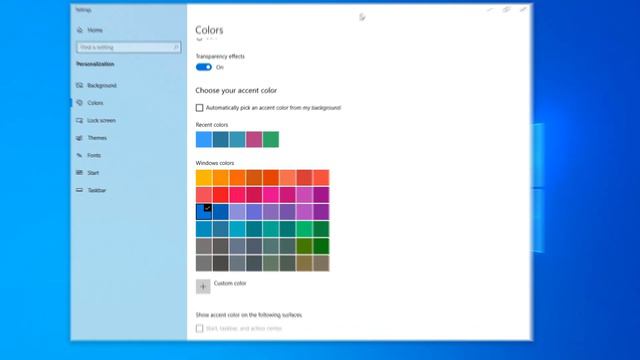Check Start, taskbar, and action center box

tap(199, 328)
